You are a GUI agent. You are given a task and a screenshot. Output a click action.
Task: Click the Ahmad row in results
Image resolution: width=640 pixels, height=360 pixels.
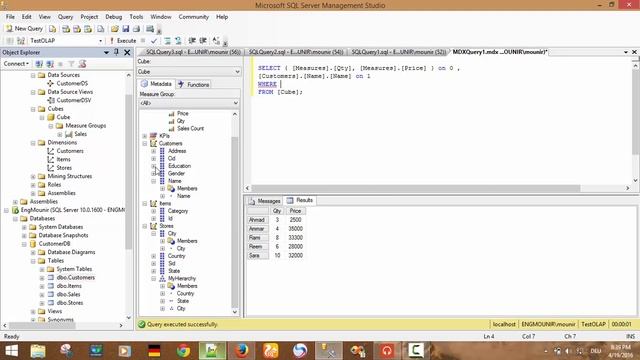click(x=257, y=220)
